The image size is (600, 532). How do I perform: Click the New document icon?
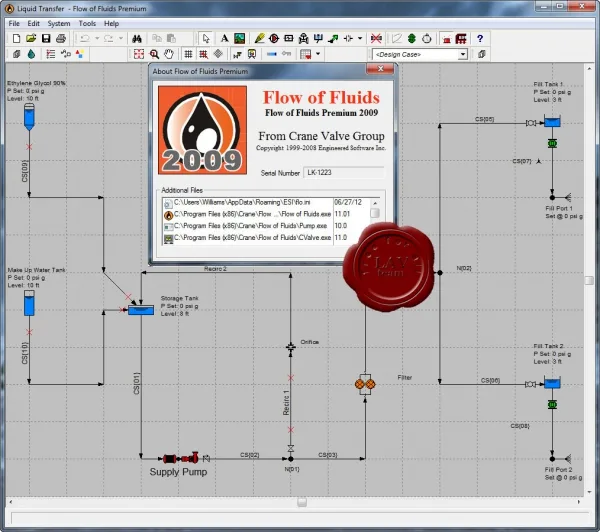[x=16, y=38]
